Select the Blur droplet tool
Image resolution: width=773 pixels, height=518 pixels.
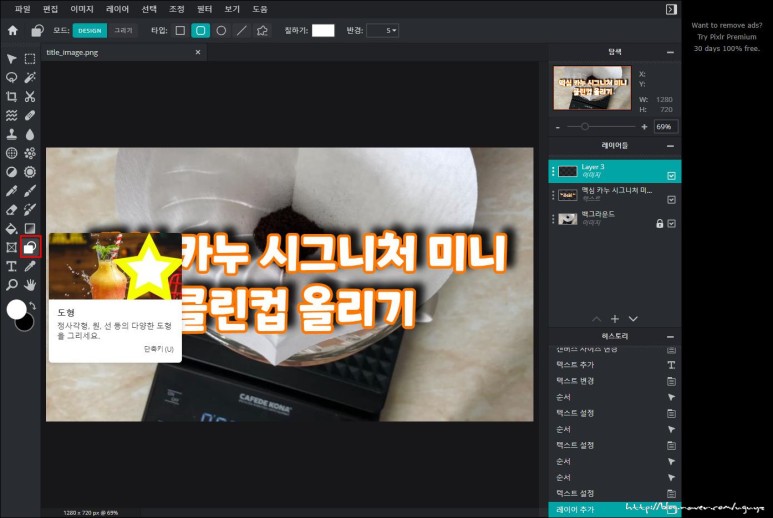[30, 134]
